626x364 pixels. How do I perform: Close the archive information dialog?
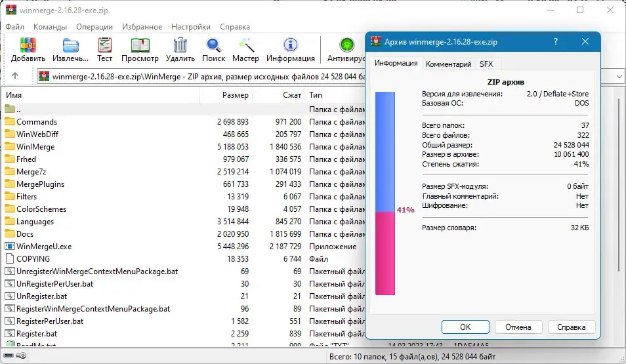(585, 41)
